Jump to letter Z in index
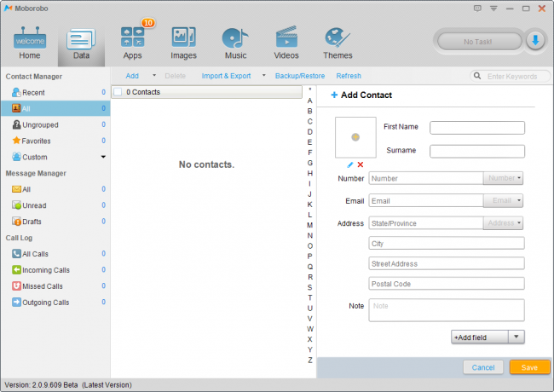 click(310, 360)
